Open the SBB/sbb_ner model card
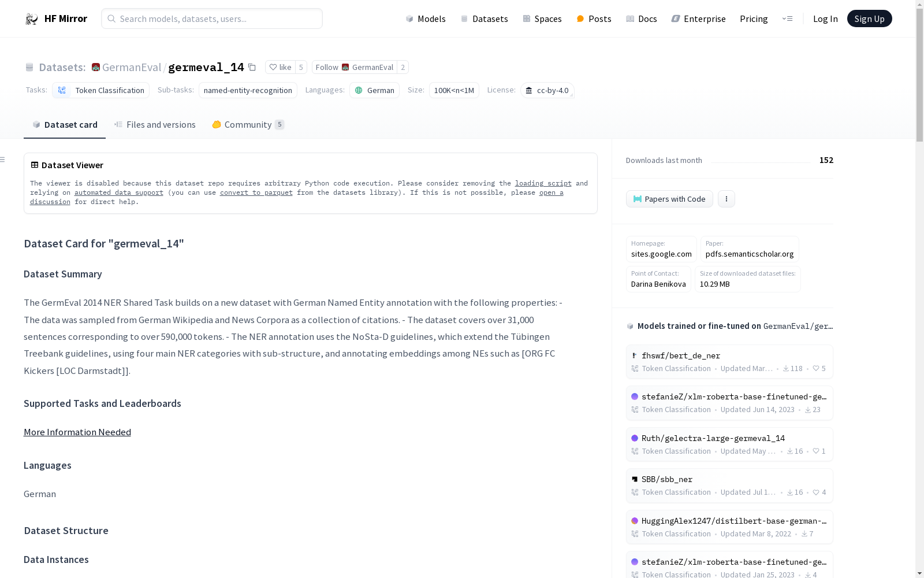This screenshot has height=578, width=924. (729, 486)
